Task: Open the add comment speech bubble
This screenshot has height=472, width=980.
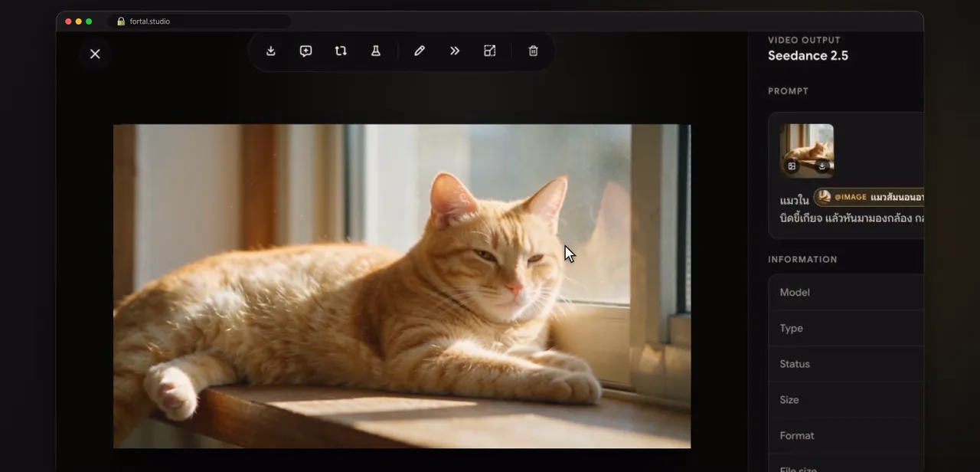Action: [305, 51]
